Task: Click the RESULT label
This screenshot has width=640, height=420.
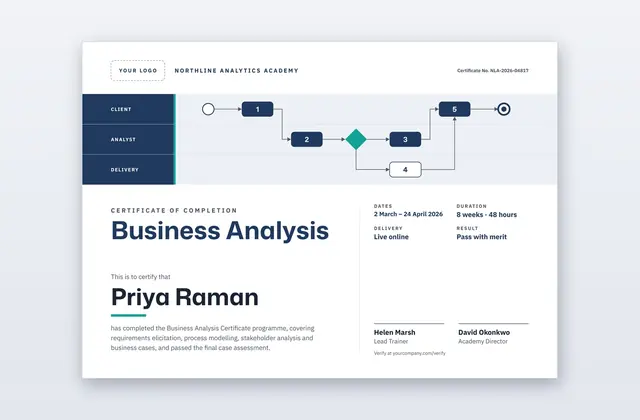Action: pos(467,228)
